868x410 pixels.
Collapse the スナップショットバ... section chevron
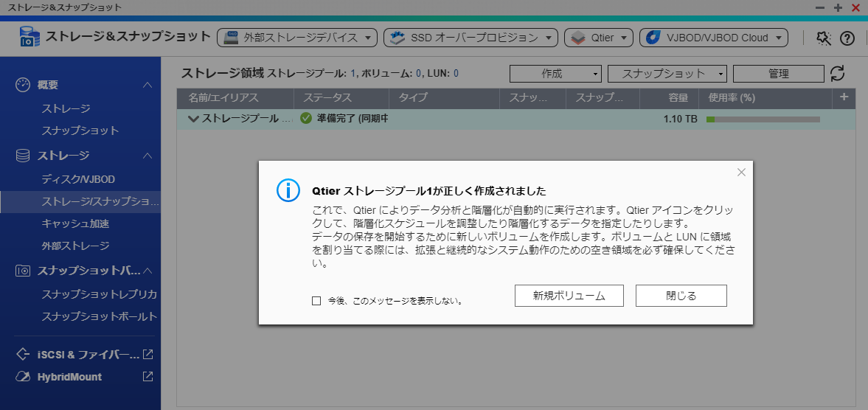pyautogui.click(x=147, y=271)
